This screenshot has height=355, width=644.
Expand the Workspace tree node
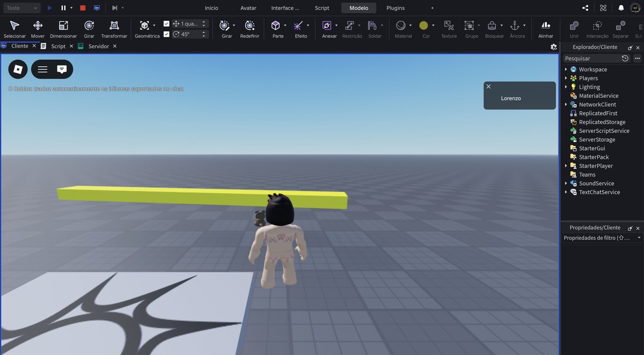point(566,69)
